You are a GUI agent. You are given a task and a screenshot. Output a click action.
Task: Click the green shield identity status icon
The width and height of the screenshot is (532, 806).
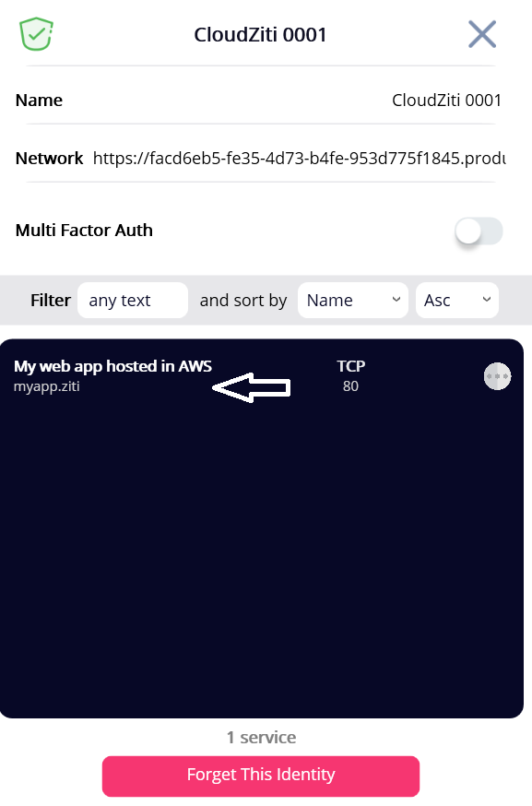coord(37,34)
